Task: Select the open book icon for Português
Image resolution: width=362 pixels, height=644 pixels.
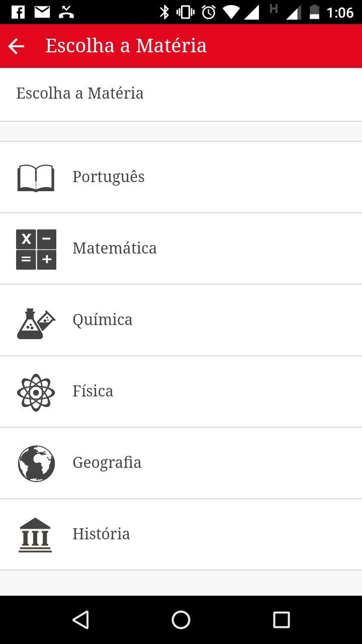Action: point(36,178)
